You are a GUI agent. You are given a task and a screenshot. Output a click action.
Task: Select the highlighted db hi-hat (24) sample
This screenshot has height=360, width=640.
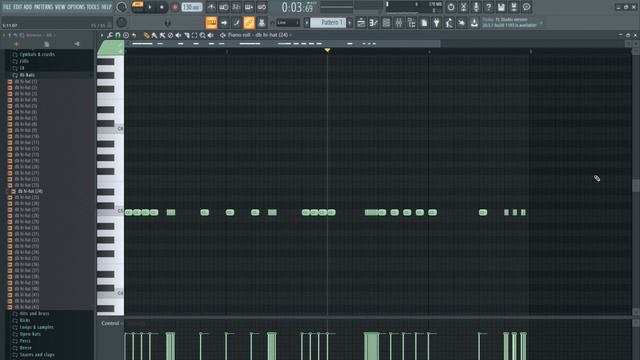tap(30, 191)
